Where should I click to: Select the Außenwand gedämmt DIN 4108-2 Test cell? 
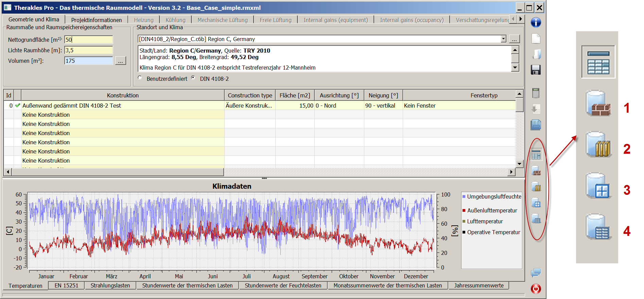pos(123,106)
